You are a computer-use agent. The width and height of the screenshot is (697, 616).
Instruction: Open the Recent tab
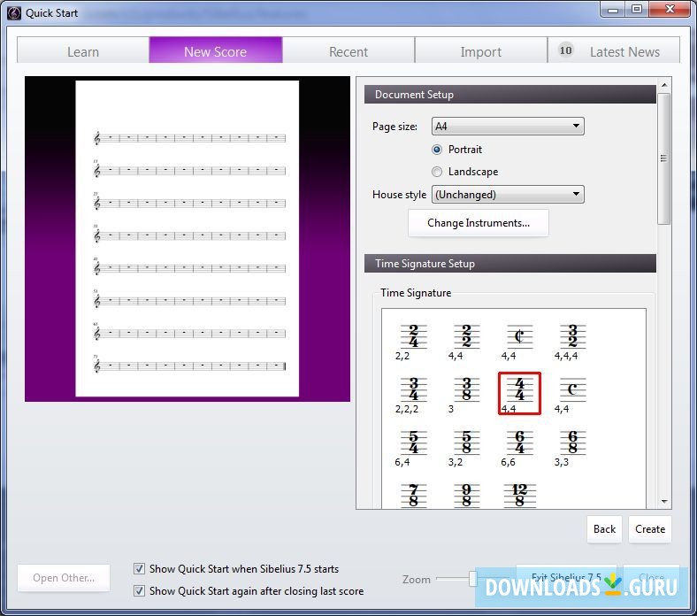pyautogui.click(x=348, y=51)
